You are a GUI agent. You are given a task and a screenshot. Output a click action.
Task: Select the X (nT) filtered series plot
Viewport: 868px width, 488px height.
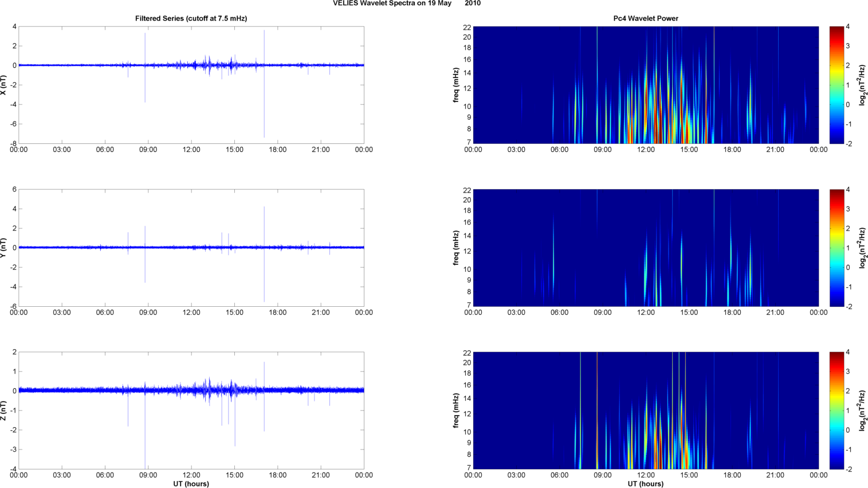191,85
